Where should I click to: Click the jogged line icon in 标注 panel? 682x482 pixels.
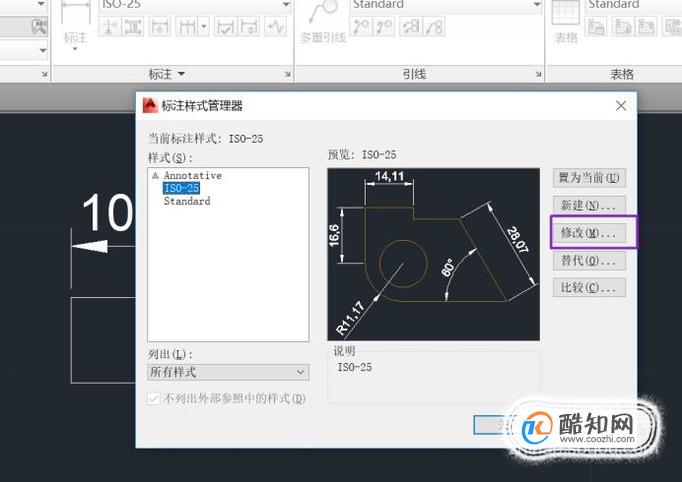tap(276, 27)
